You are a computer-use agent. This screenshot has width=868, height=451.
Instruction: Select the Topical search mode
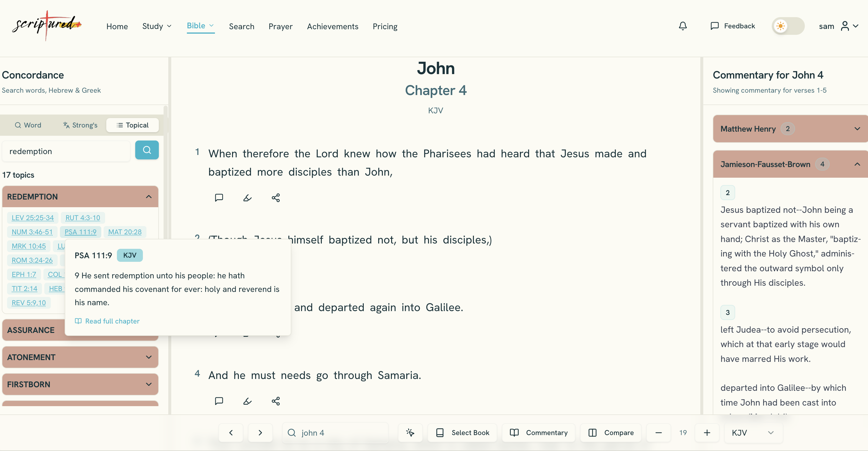(x=133, y=125)
